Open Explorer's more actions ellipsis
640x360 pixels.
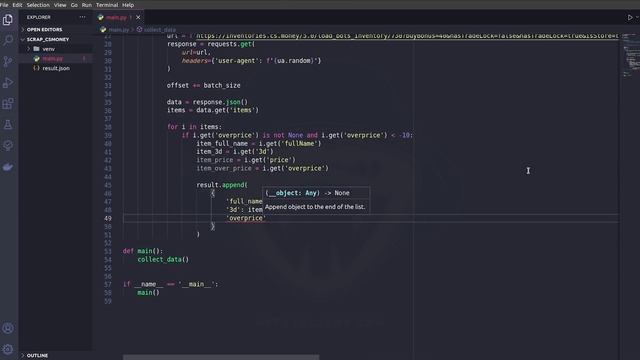(82, 17)
